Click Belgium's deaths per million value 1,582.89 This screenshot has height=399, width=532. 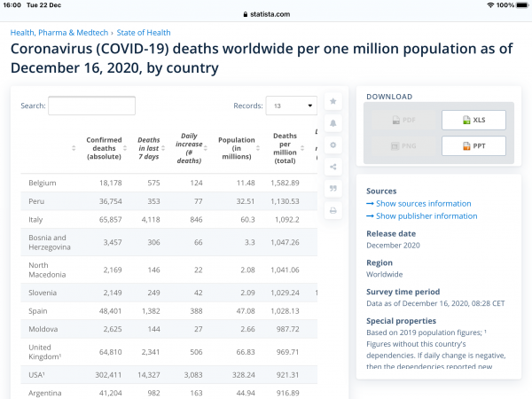[285, 183]
